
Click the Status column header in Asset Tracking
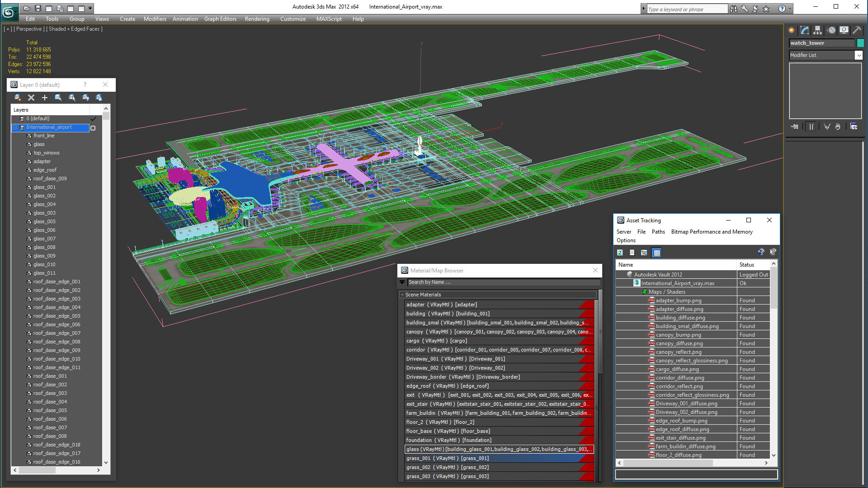point(754,265)
